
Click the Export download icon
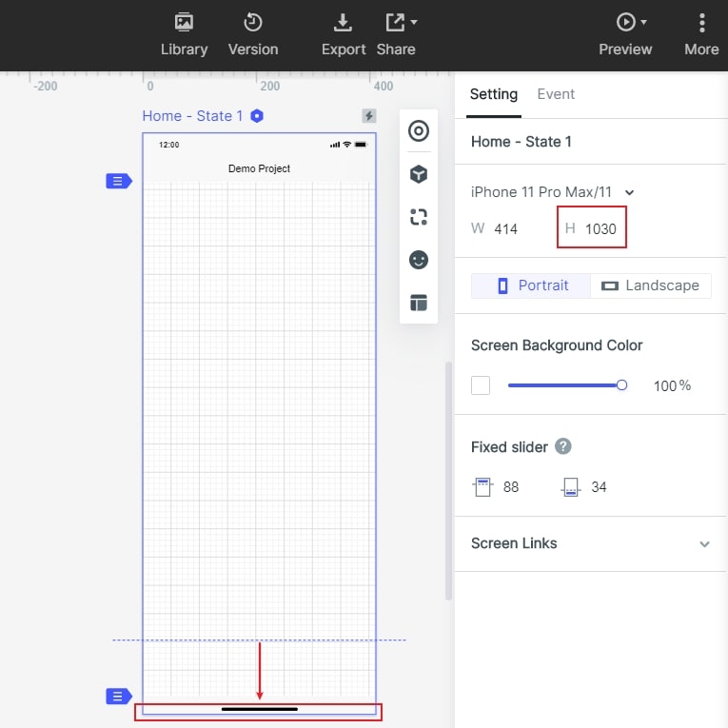tap(344, 22)
